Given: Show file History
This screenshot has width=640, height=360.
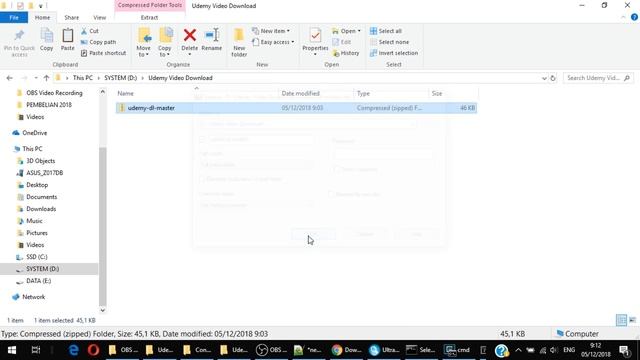Looking at the screenshot, I should (346, 53).
